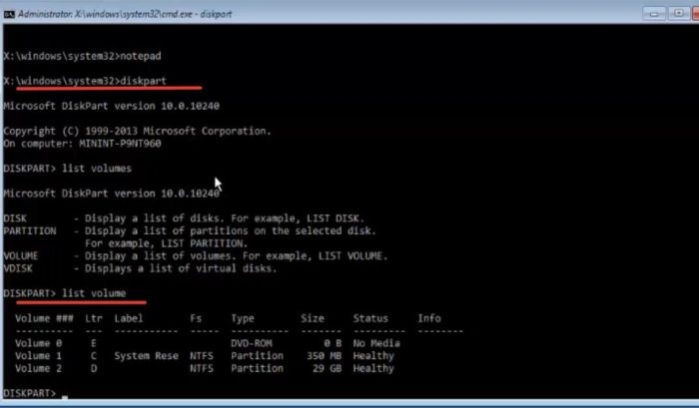Click 'DVD-ROM' type in Volume 0 row
Screen dimensions: 699x408
(x=251, y=343)
